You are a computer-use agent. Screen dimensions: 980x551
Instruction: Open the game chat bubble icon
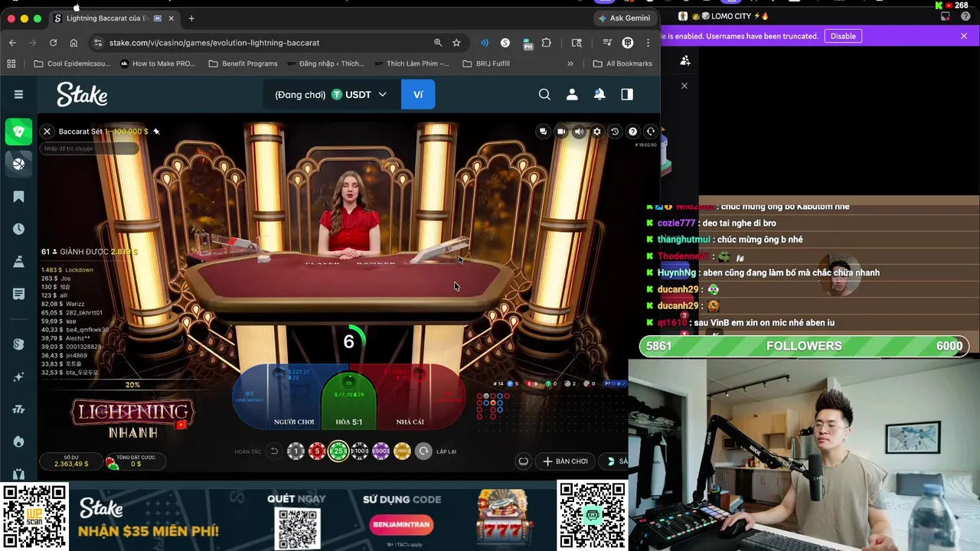pos(544,132)
